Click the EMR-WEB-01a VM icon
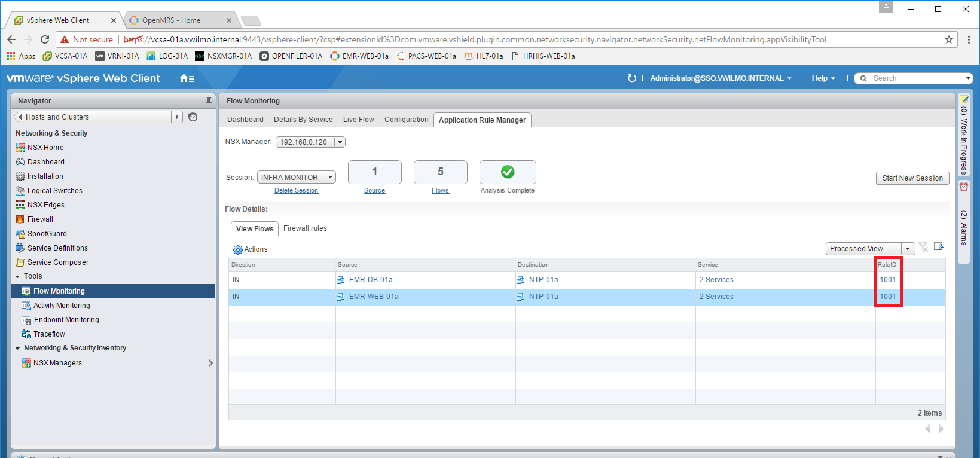980x458 pixels. (341, 297)
